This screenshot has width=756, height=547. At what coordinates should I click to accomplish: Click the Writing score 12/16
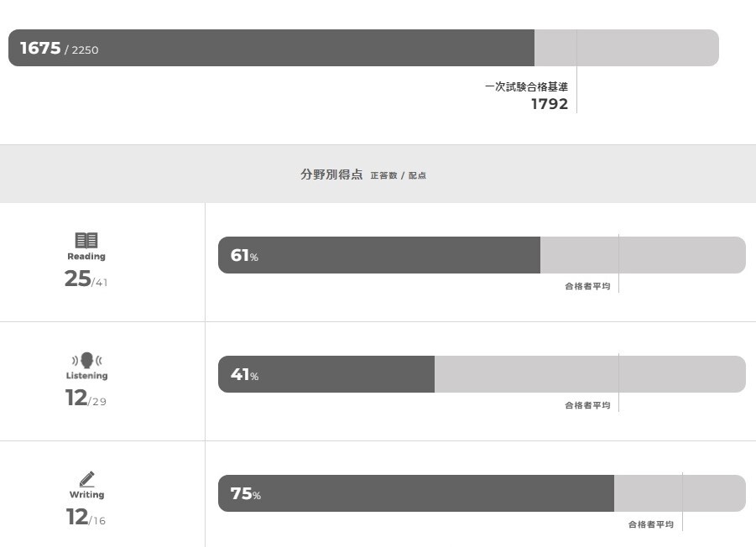click(86, 518)
